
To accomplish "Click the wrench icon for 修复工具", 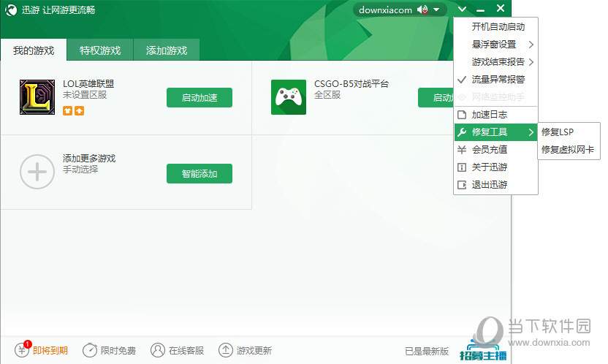I will tap(461, 132).
